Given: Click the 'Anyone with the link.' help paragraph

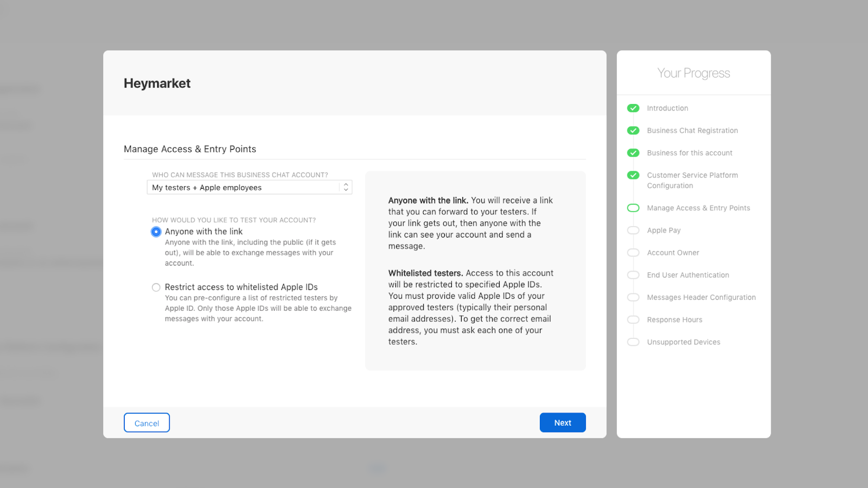Looking at the screenshot, I should [x=470, y=223].
